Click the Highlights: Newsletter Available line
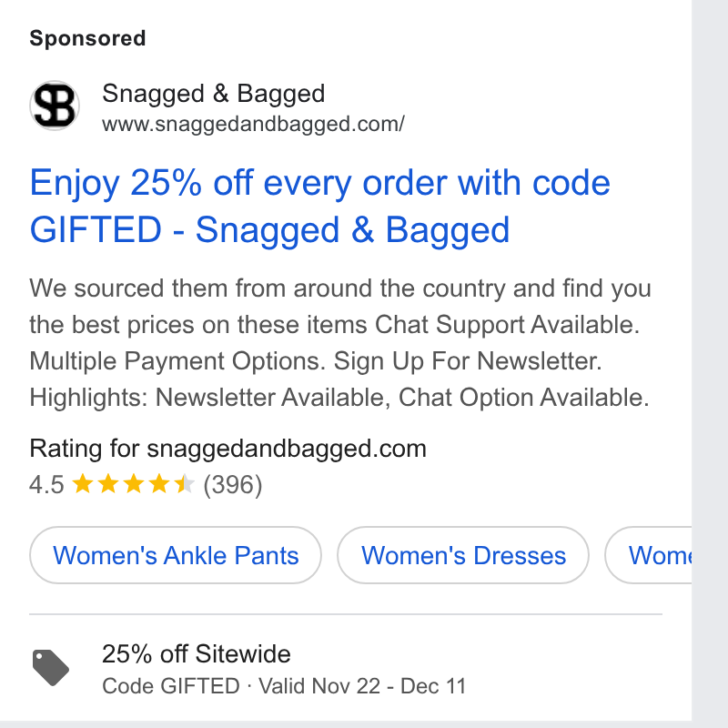The height and width of the screenshot is (728, 728). [x=339, y=398]
